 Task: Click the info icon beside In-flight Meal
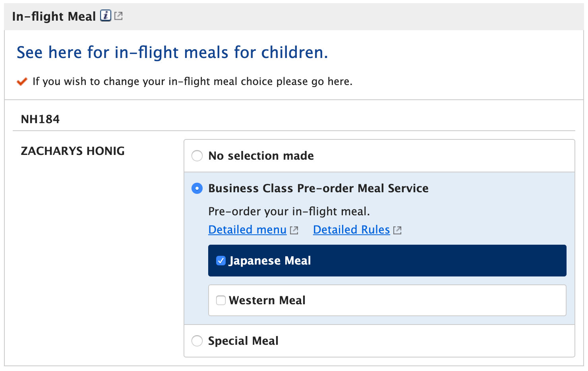[x=105, y=16]
